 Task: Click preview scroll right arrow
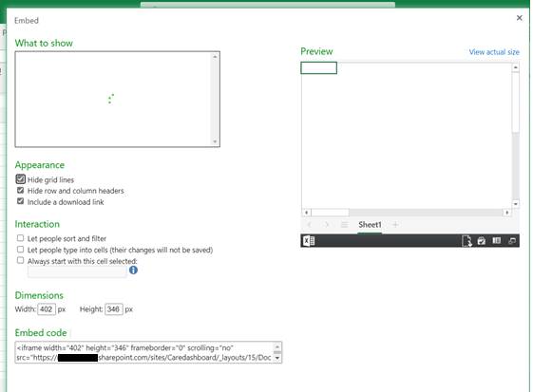pos(507,213)
